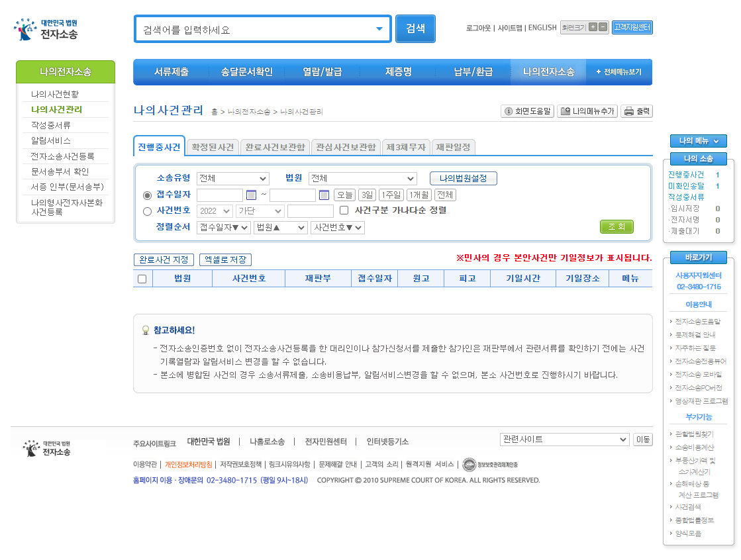Open the 제증명 main menu
741x560 pixels.
(x=398, y=72)
